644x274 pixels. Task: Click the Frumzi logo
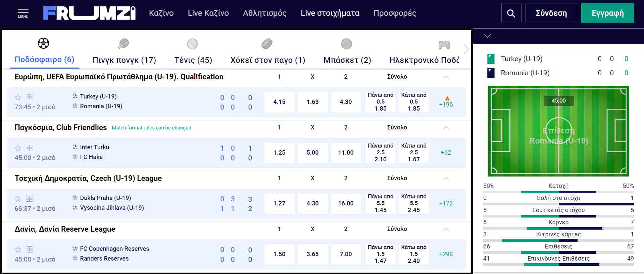89,13
